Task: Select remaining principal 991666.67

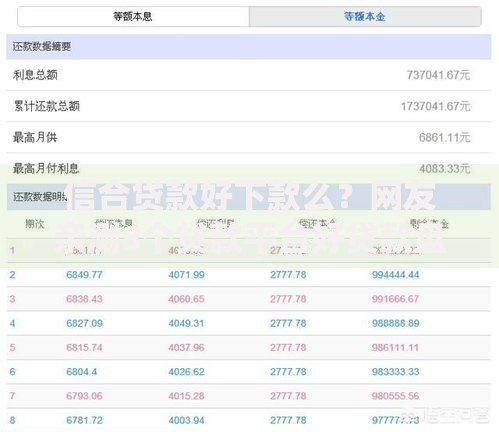Action: [395, 299]
